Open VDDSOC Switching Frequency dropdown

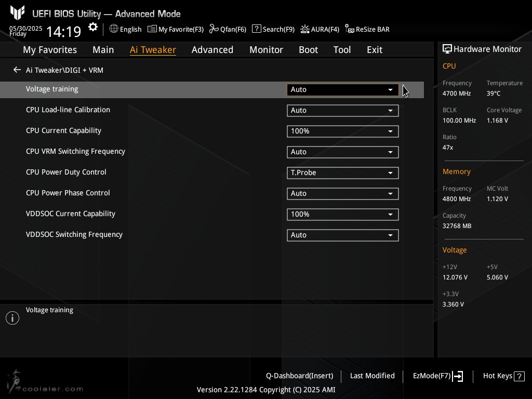point(343,235)
